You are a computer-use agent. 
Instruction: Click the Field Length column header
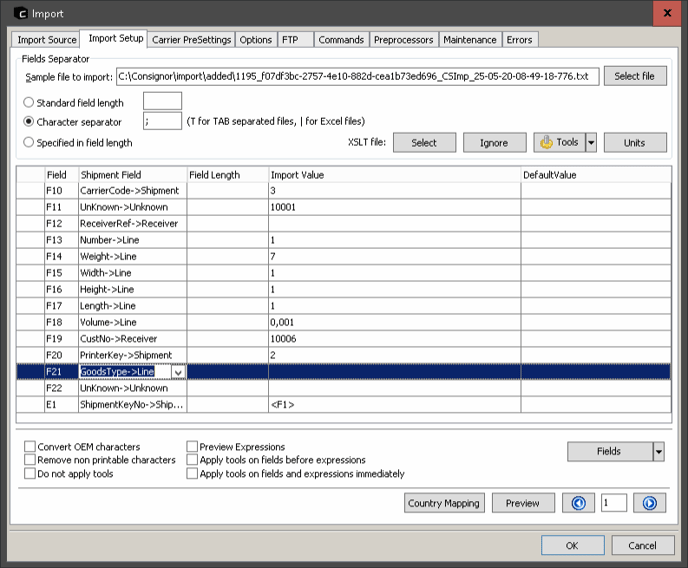[x=228, y=175]
